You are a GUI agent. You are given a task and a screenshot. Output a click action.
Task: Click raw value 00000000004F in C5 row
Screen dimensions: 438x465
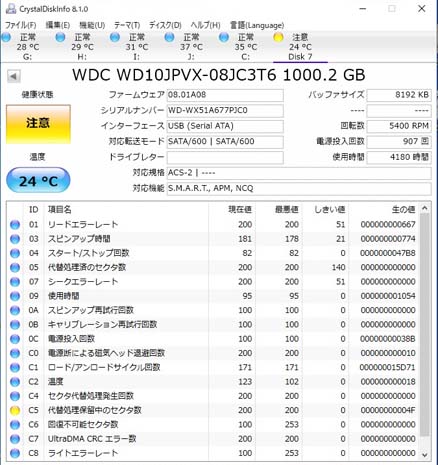[x=388, y=411]
